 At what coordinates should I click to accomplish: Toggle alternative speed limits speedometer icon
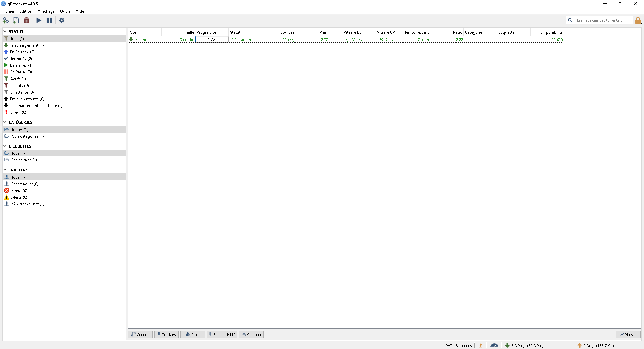(x=494, y=345)
